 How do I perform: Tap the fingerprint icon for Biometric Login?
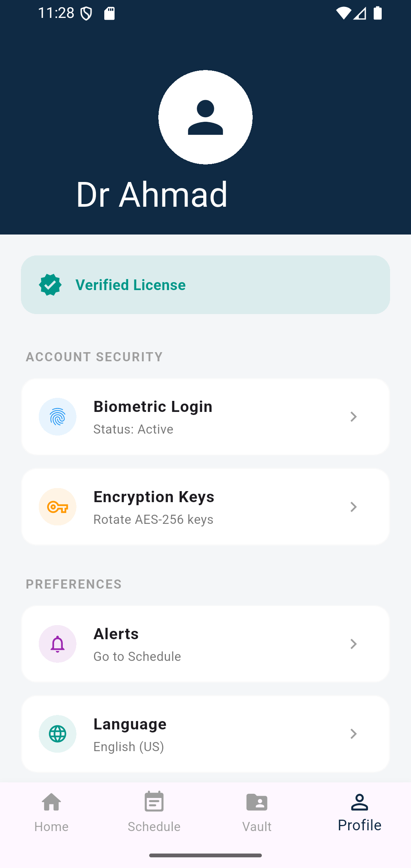pos(57,416)
